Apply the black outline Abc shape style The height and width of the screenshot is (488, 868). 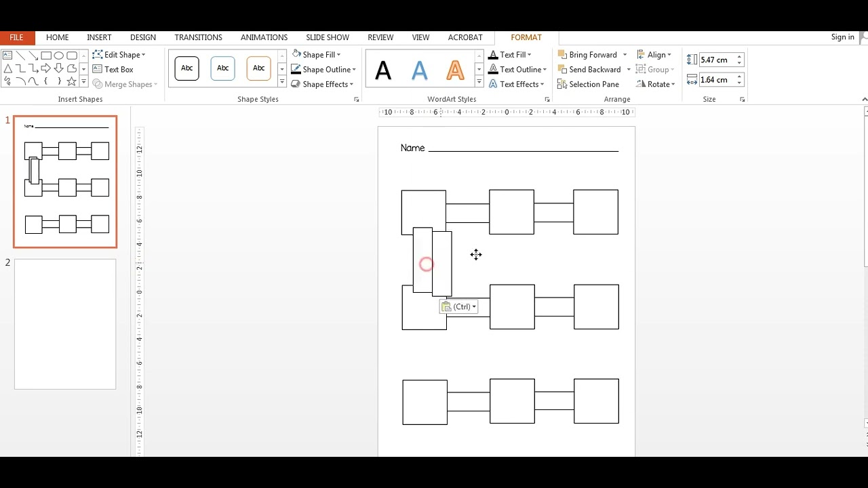click(186, 68)
